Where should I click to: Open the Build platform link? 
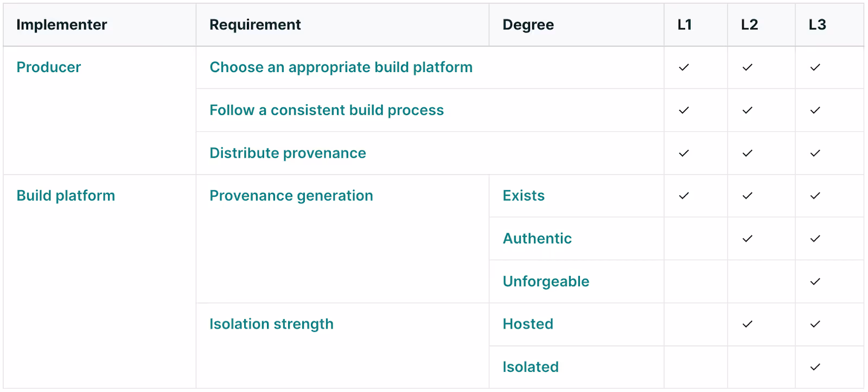[x=66, y=196]
